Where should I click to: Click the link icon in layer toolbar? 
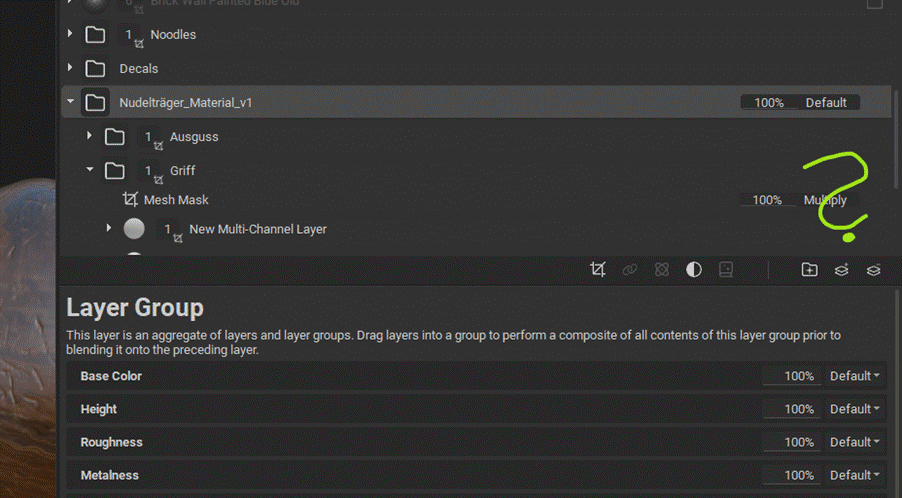click(x=630, y=270)
